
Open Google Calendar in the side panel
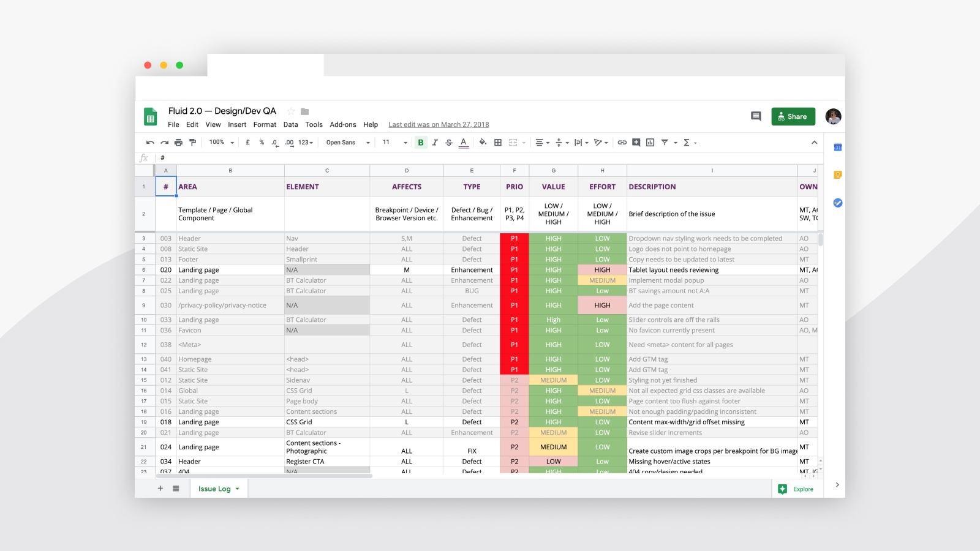click(838, 147)
